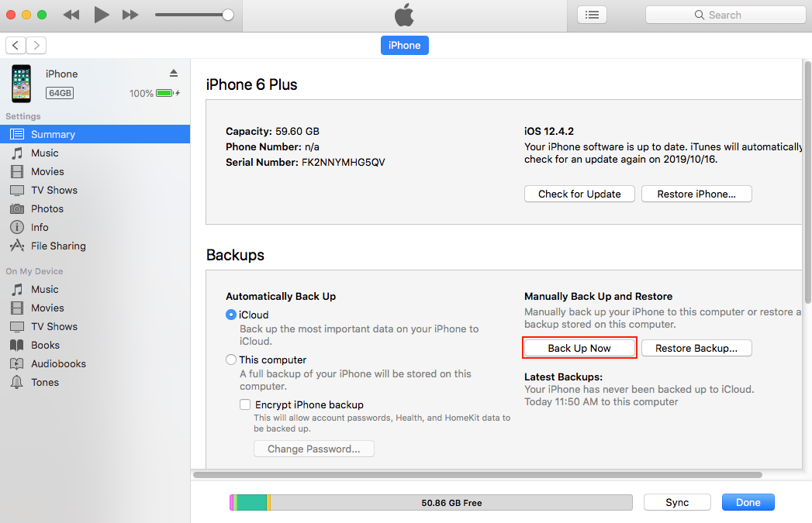This screenshot has height=523, width=812.
Task: Click the Done button
Action: click(x=748, y=502)
